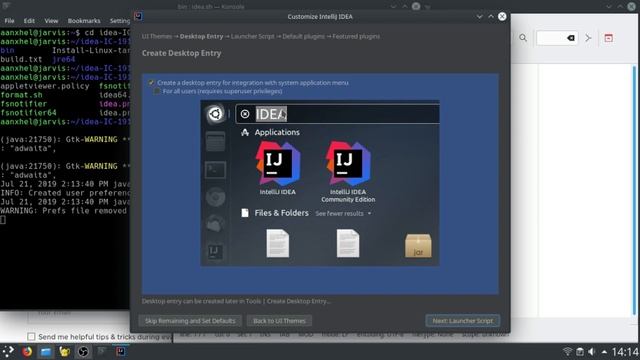Check Send me helpful tips & tricks

coord(31,337)
